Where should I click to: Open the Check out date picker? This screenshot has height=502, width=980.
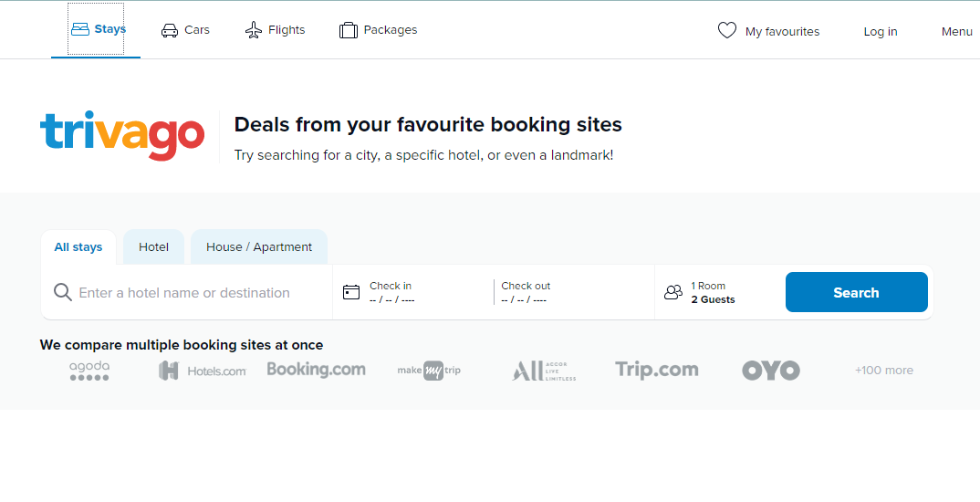click(x=574, y=292)
